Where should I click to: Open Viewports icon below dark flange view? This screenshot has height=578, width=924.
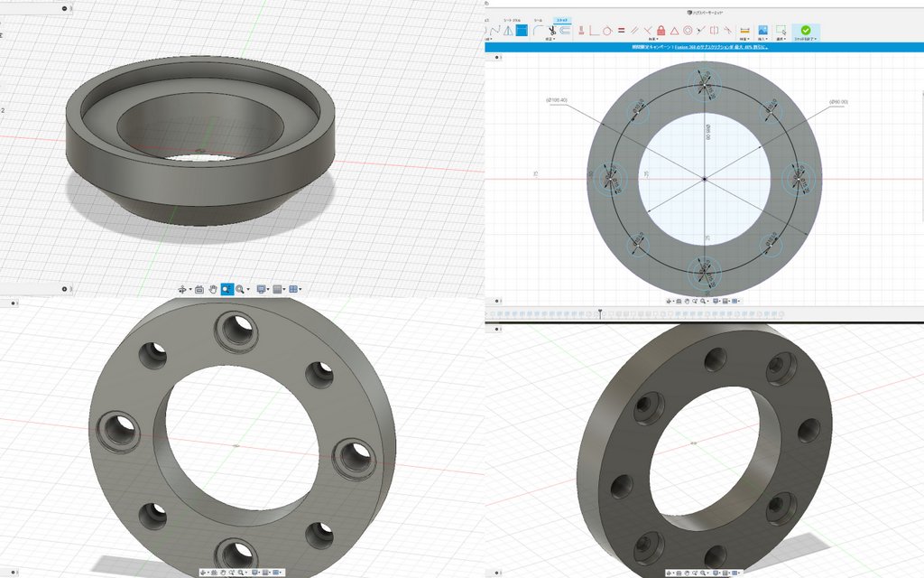(x=735, y=573)
